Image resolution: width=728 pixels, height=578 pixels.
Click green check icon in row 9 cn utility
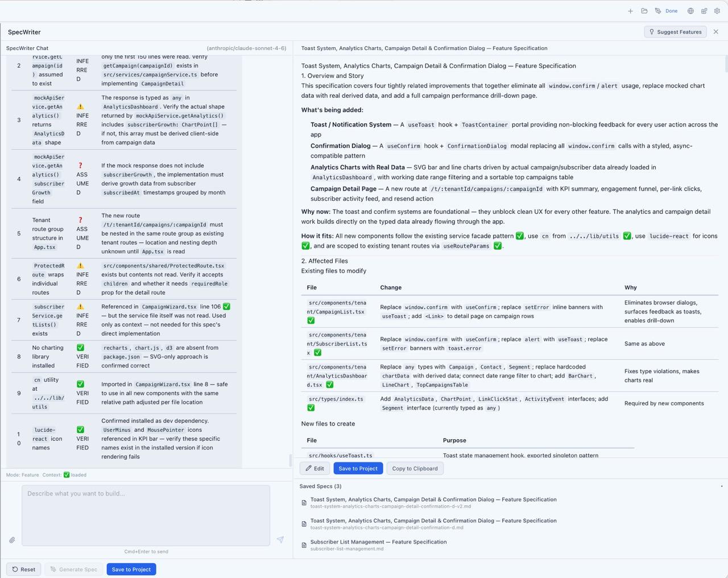pos(80,384)
